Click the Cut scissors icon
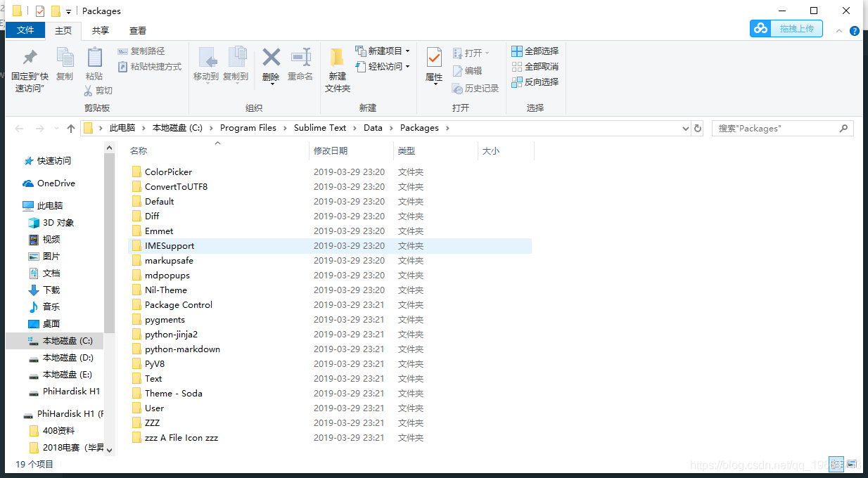The image size is (868, 478). [x=89, y=91]
